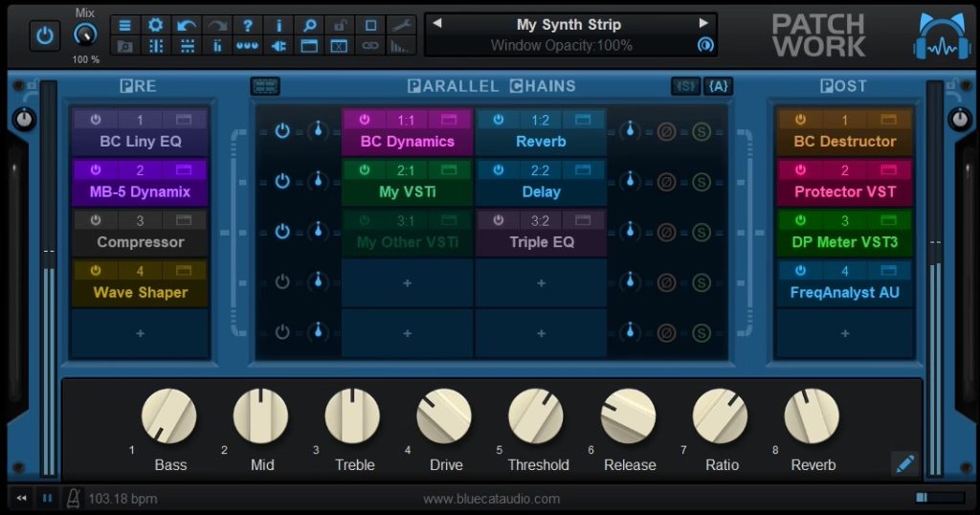Toggle solo on the first parallel chain

701,130
